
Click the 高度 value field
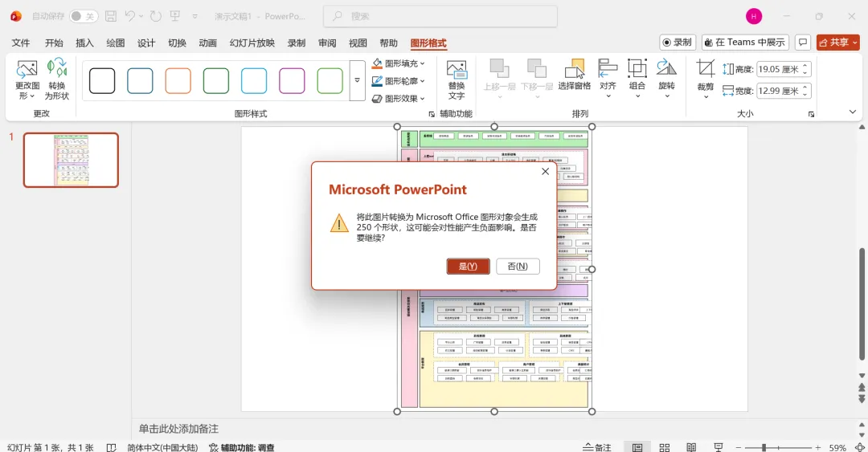pyautogui.click(x=779, y=69)
